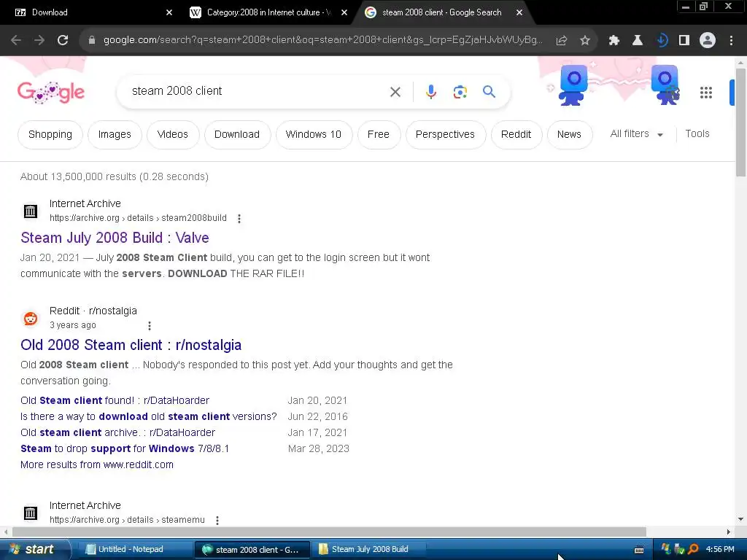747x560 pixels.
Task: Click the system tray search magnifier icon
Action: click(693, 550)
